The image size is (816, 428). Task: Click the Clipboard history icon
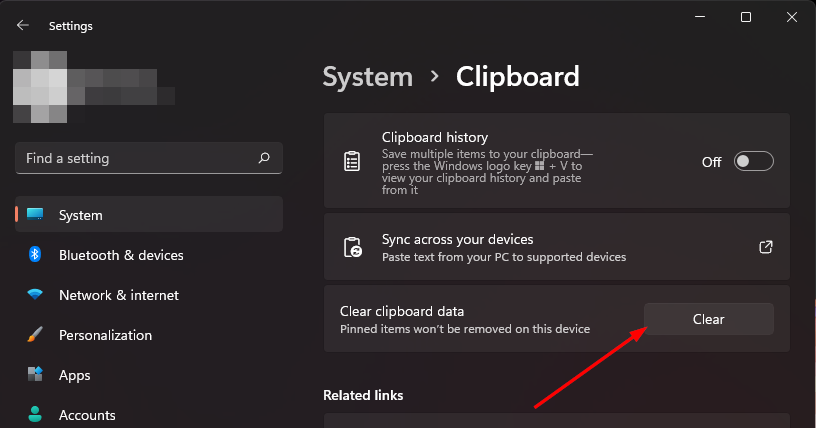tap(352, 162)
